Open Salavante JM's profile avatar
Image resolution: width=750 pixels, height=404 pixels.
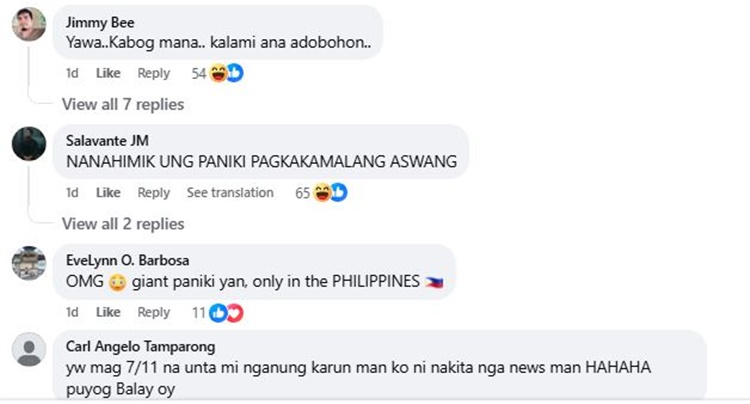(29, 143)
